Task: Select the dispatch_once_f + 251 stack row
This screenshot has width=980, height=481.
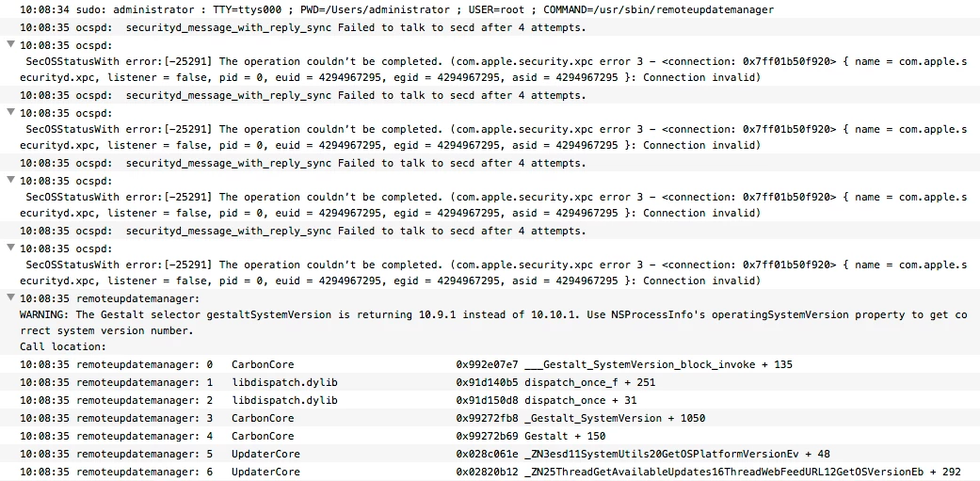Action: tap(490, 382)
